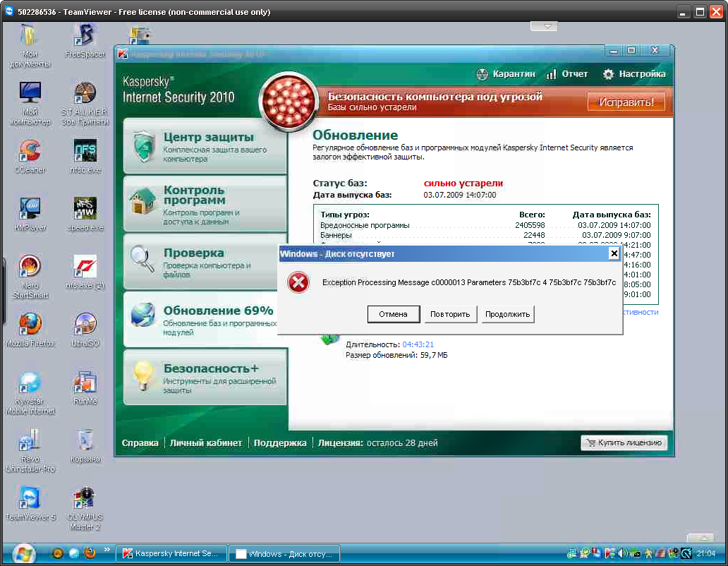
Task: Open speed.exe desktop shortcut
Action: pos(85,214)
